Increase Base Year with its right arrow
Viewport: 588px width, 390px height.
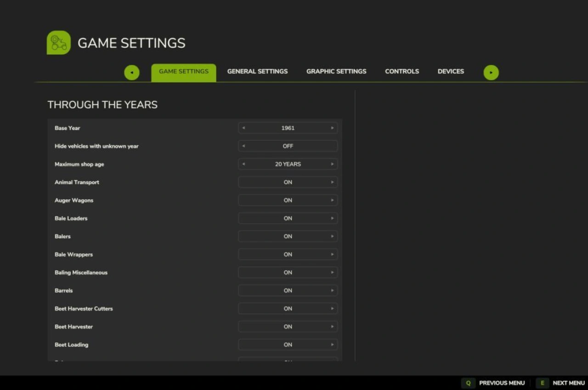(x=332, y=128)
